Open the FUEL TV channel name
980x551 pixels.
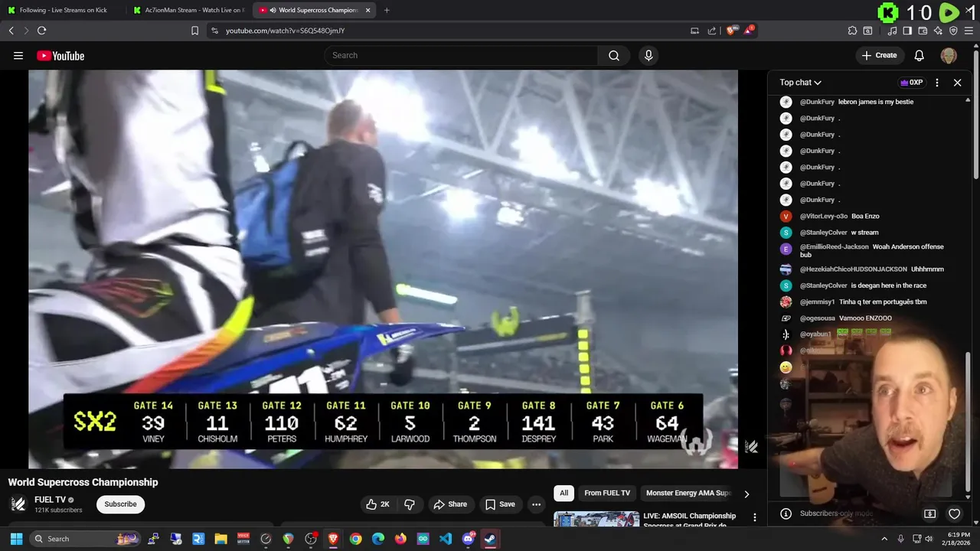coord(50,500)
